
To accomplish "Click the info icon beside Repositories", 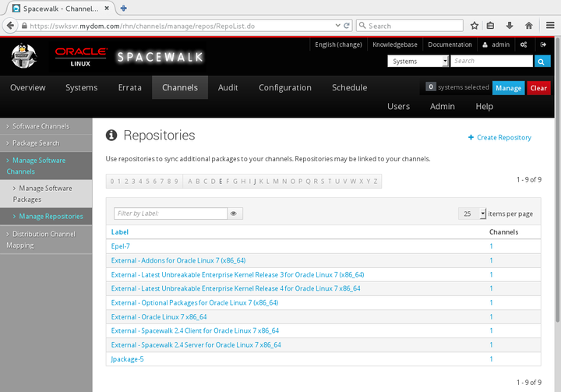I will pos(111,136).
